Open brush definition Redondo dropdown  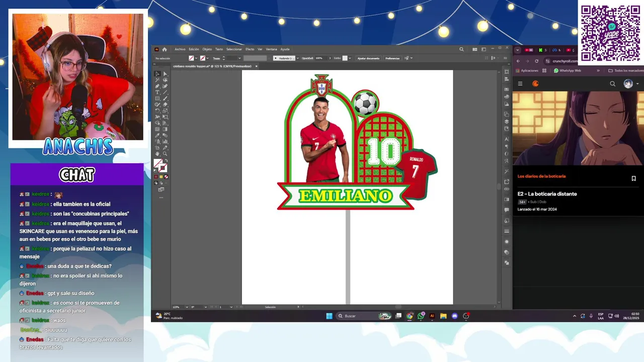[x=297, y=58]
